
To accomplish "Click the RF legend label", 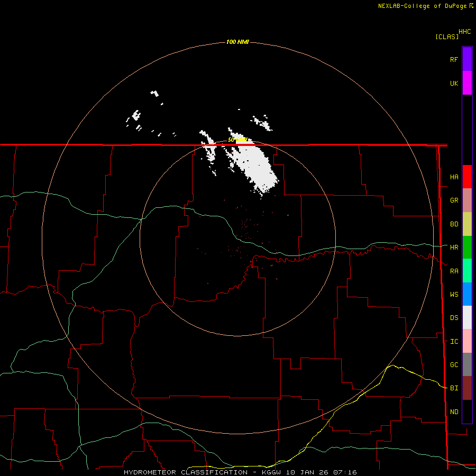I will click(454, 59).
